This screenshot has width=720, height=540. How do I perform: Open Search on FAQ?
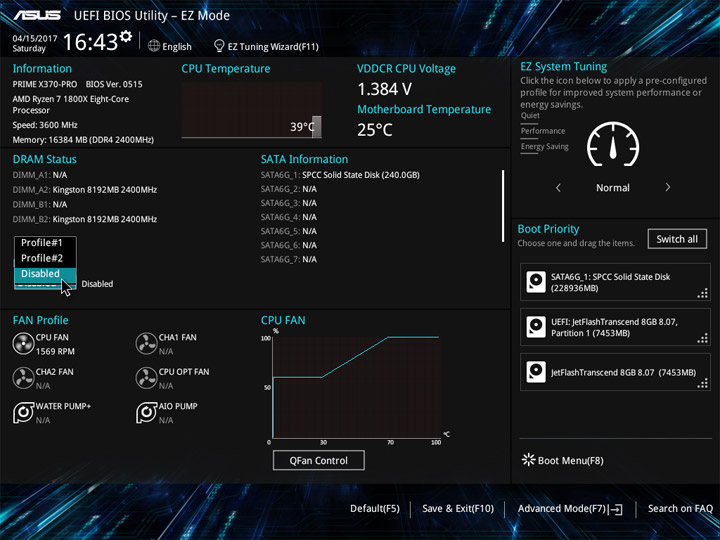680,509
